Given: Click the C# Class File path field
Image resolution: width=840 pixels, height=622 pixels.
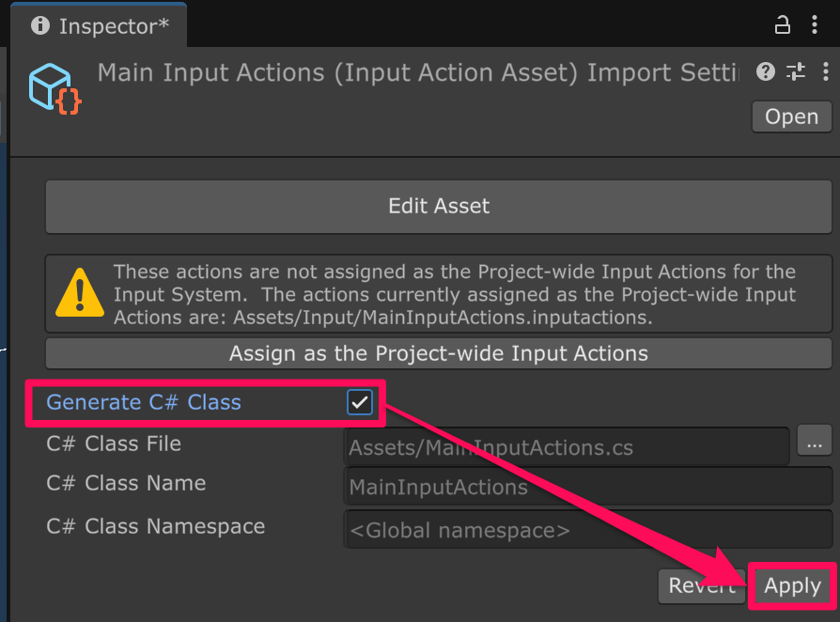Looking at the screenshot, I should click(566, 447).
